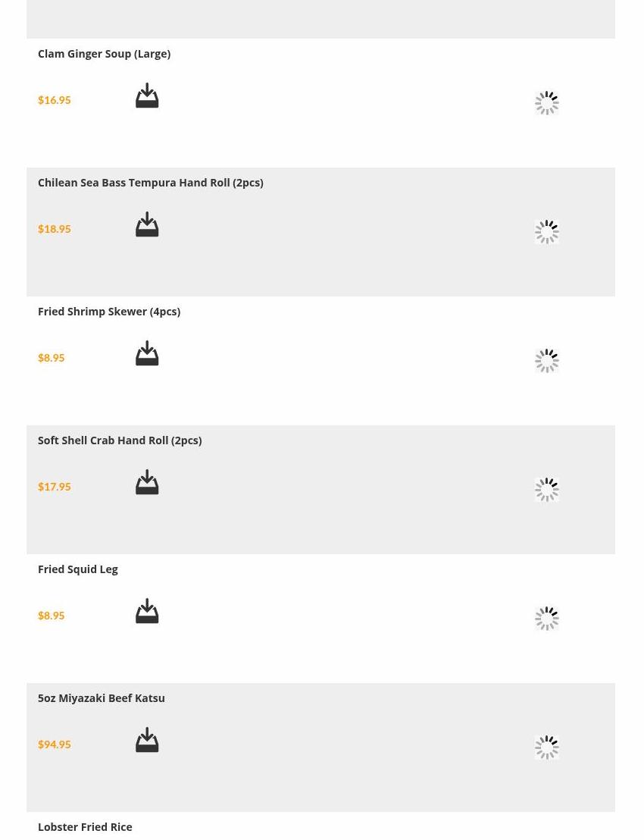Screen dimensions: 644x840
Task: Open Soft Shell Crab Hand Roll (2pcs) title
Action: coord(119,440)
